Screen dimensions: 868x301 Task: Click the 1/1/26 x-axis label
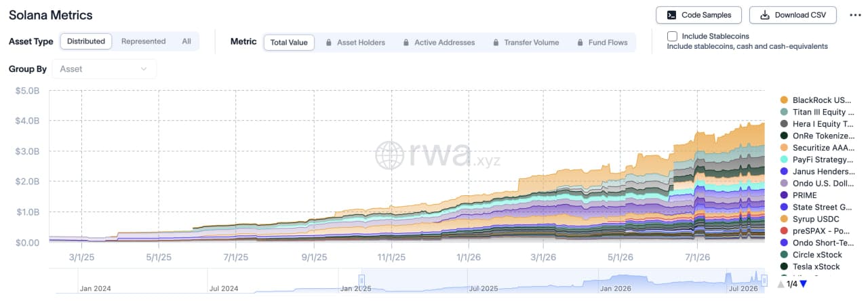pos(469,258)
